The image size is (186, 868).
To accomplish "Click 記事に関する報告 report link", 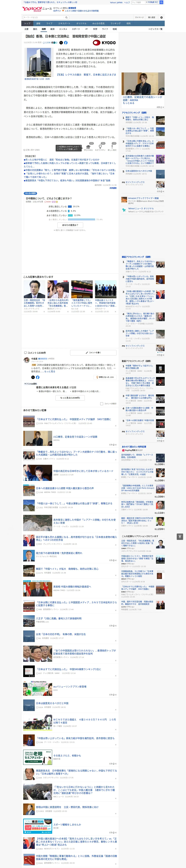I will 32,150.
